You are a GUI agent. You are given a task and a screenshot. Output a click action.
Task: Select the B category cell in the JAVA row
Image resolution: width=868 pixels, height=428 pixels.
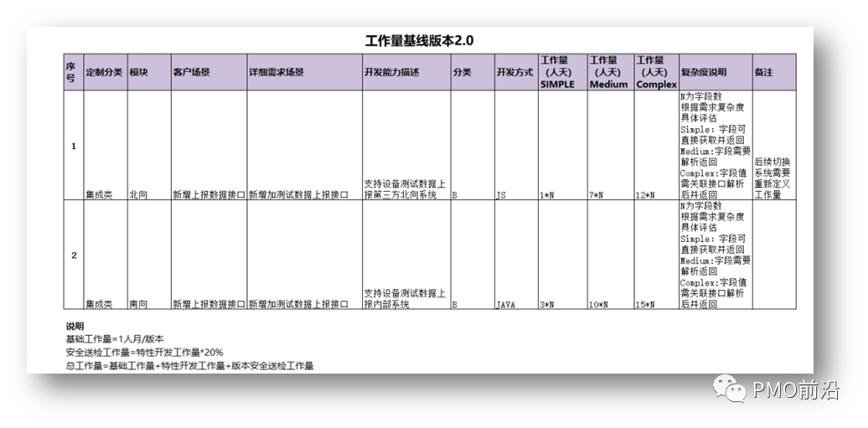coord(473,255)
